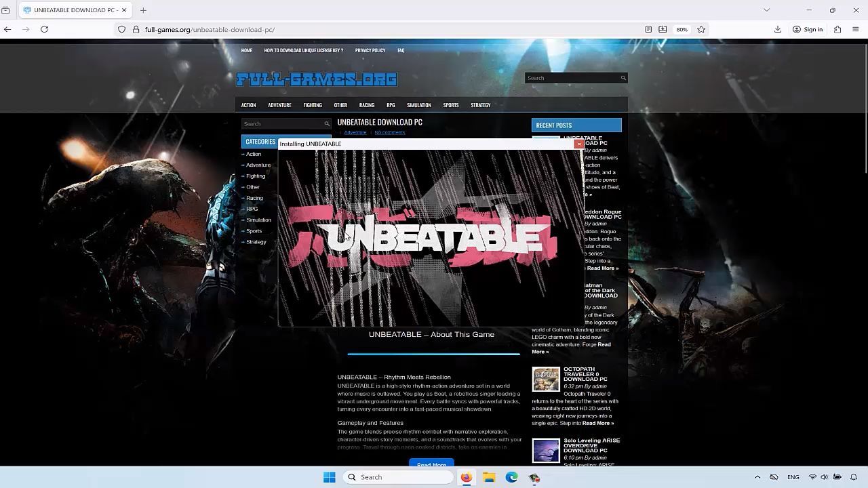Bookmark this page with the star icon

click(701, 29)
